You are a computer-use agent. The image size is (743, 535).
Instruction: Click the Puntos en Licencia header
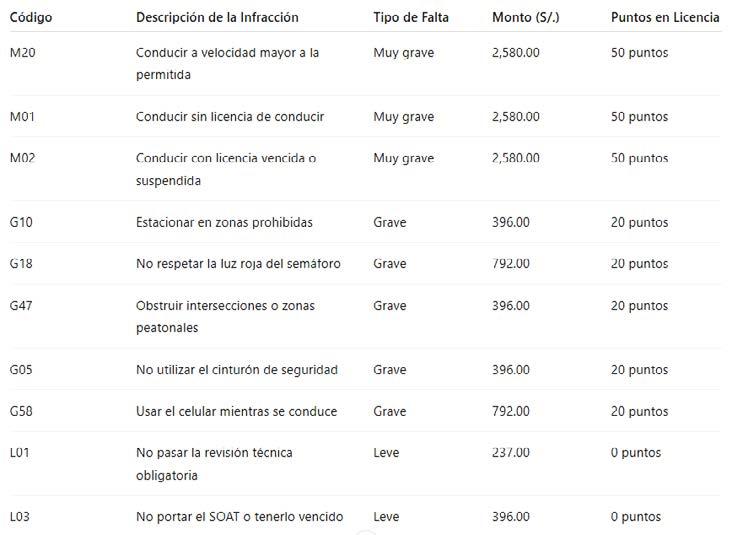tap(665, 18)
